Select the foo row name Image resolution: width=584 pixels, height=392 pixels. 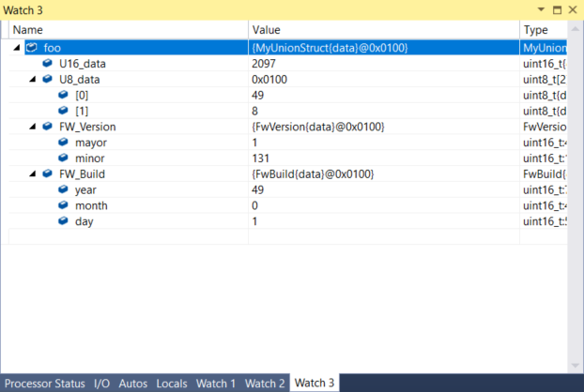point(53,48)
